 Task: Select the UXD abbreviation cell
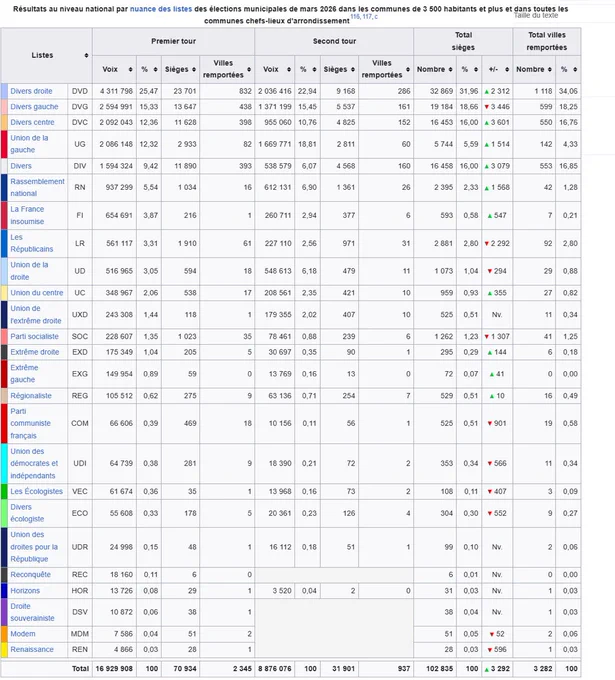(x=80, y=315)
